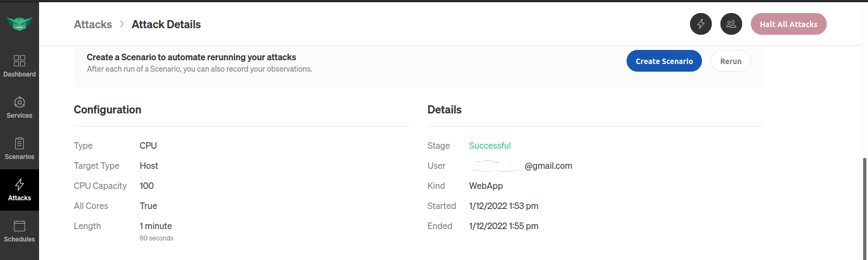The height and width of the screenshot is (260, 868).
Task: Select the CPU Capacity value 100
Action: (x=146, y=186)
